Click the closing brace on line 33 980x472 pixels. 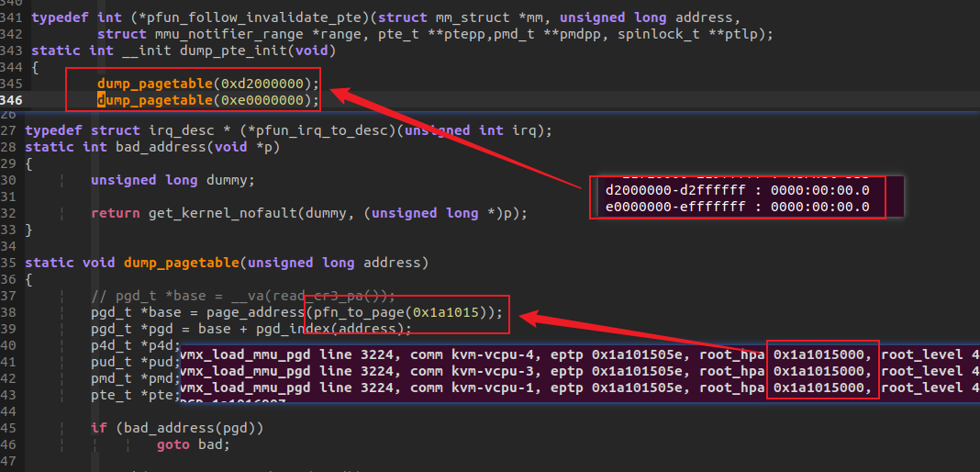[x=28, y=230]
